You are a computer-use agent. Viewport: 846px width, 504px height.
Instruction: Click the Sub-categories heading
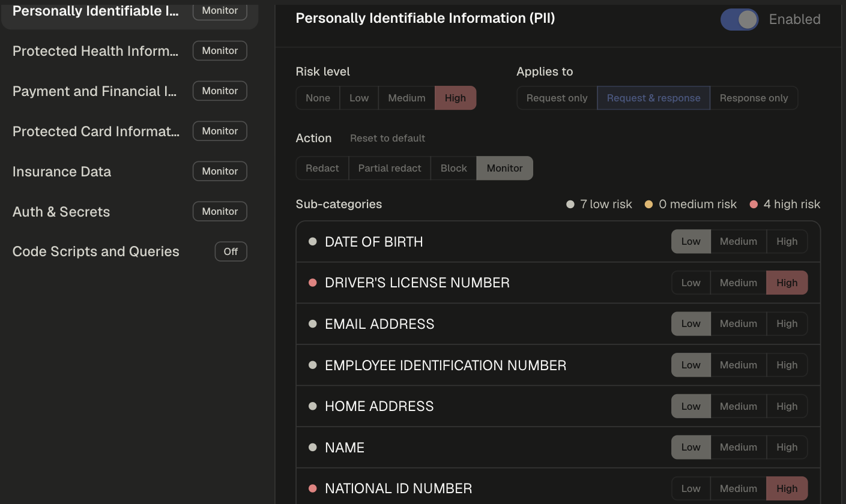[339, 204]
